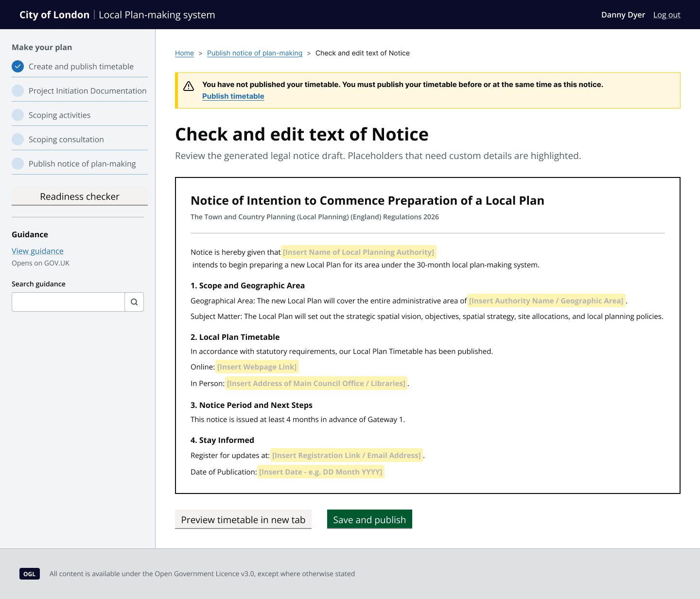Click the Regulations 2026 subtitle text
Image resolution: width=700 pixels, height=599 pixels.
point(315,217)
